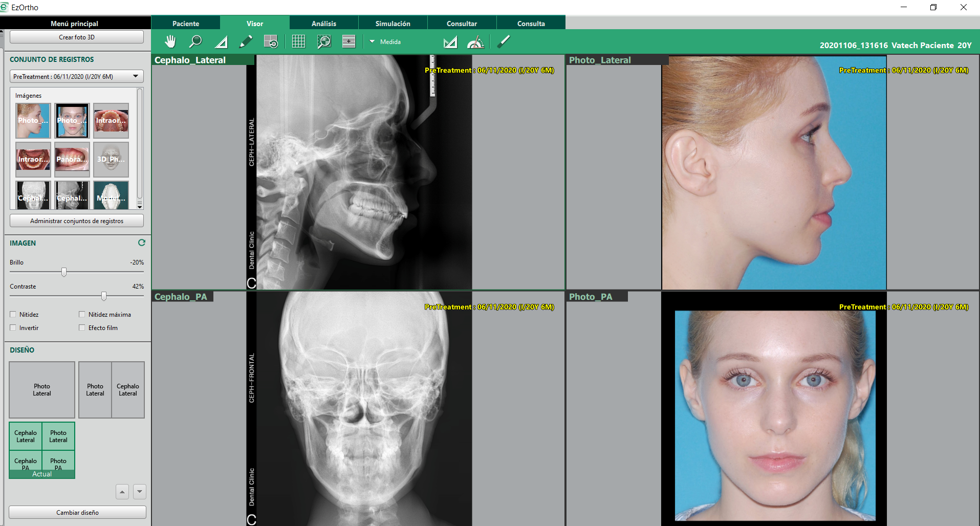Select the protractor angle measurement tool

coord(475,42)
